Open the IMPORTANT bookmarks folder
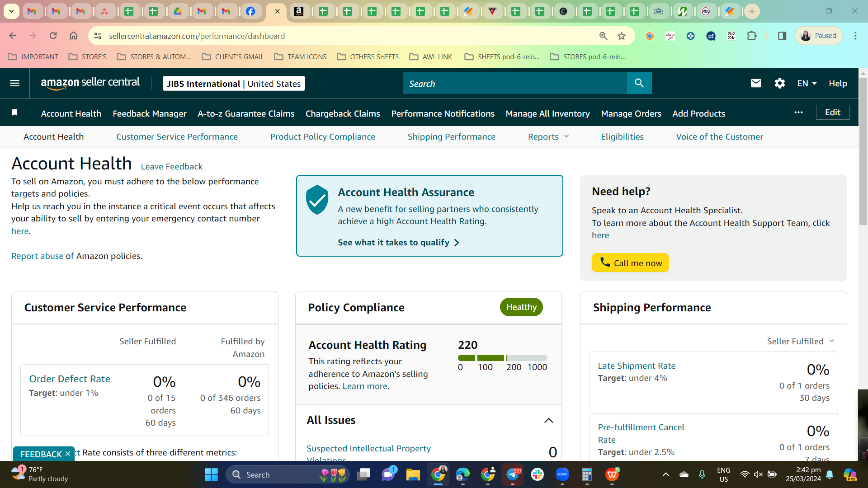The image size is (868, 488). pos(33,56)
